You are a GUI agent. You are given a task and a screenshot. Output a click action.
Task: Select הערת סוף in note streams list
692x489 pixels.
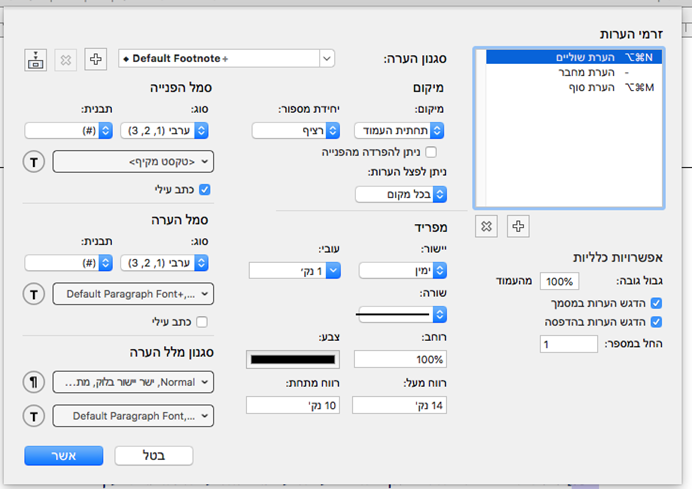574,87
